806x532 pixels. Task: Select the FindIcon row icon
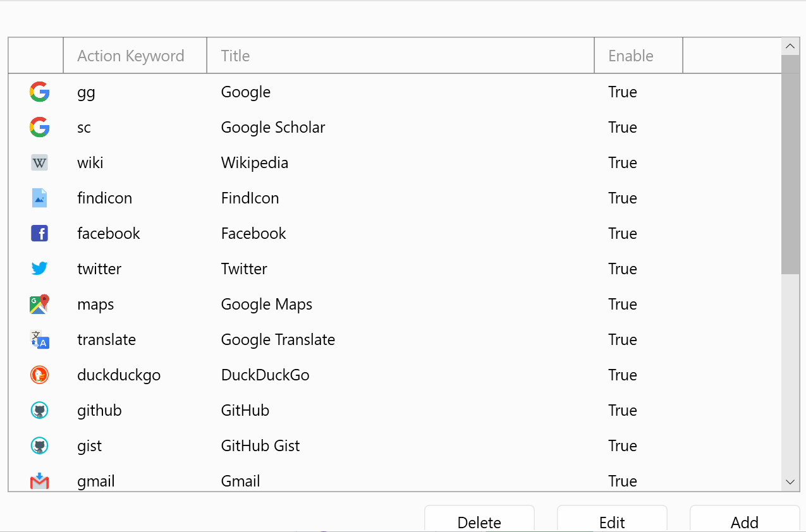click(39, 198)
